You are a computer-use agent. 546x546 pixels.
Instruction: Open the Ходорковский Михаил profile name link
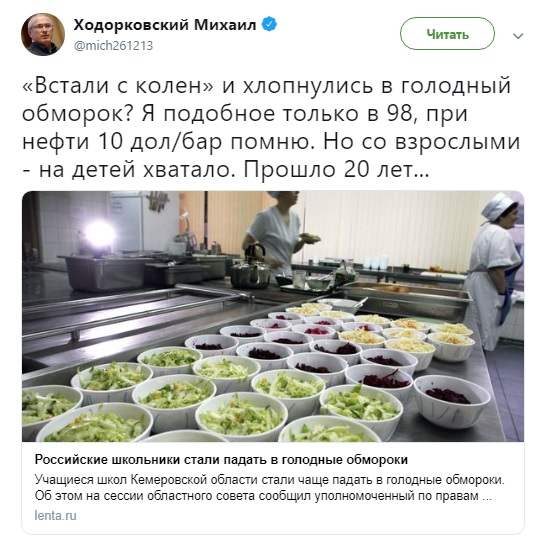pyautogui.click(x=165, y=25)
